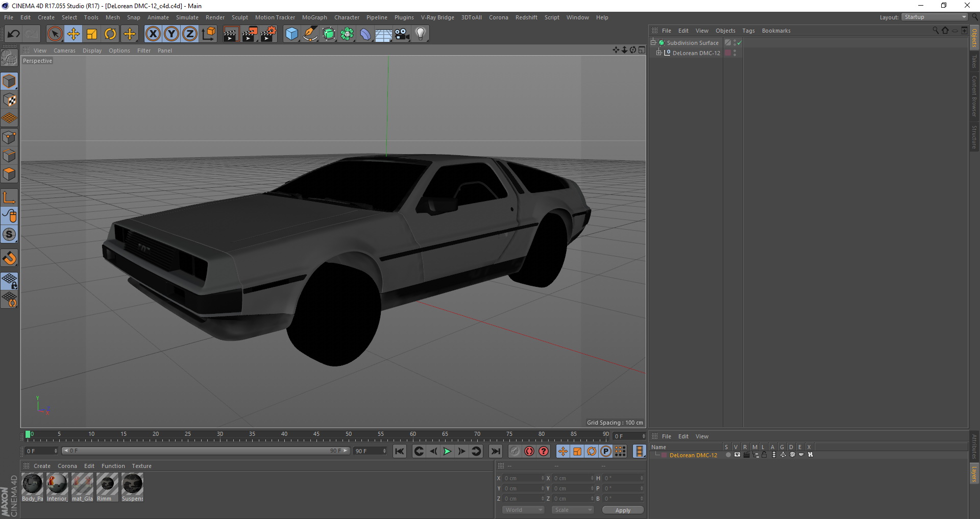Add a Floor environment object

coord(384,34)
